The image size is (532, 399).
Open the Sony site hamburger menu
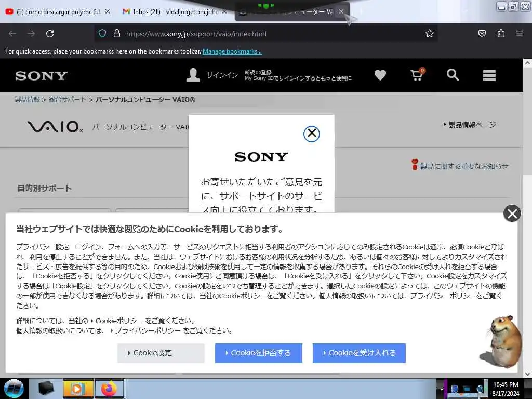(489, 75)
